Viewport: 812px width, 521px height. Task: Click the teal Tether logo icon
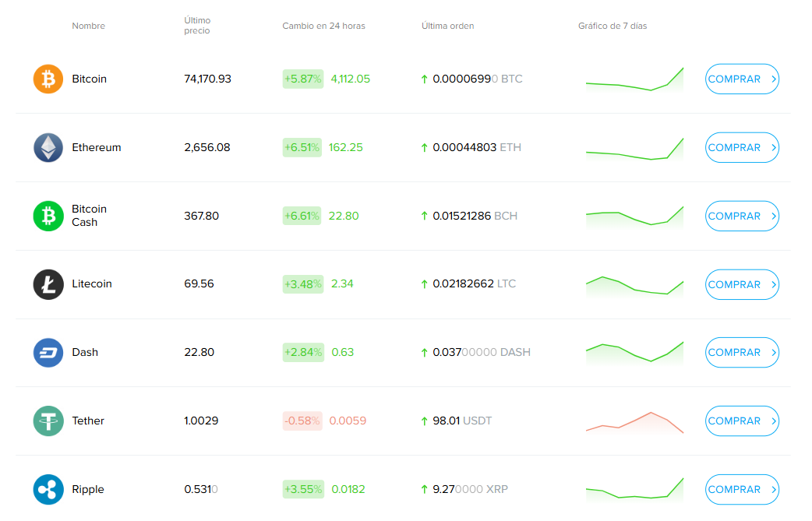(x=48, y=421)
